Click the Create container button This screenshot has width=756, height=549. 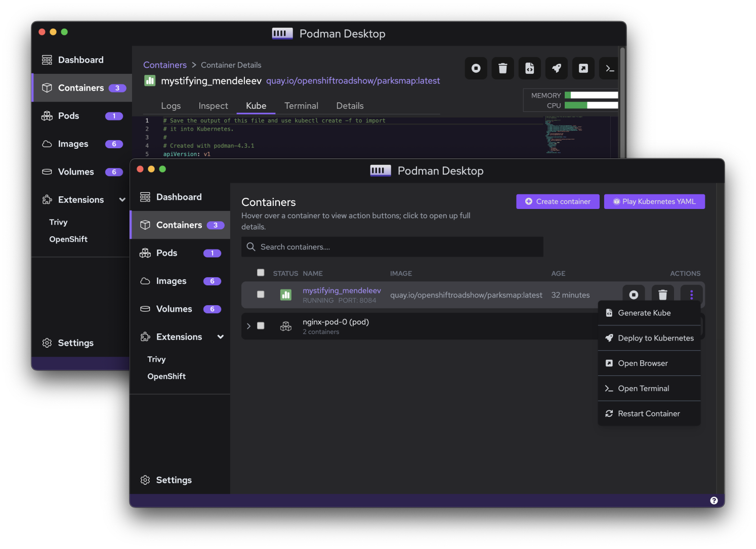pos(558,201)
